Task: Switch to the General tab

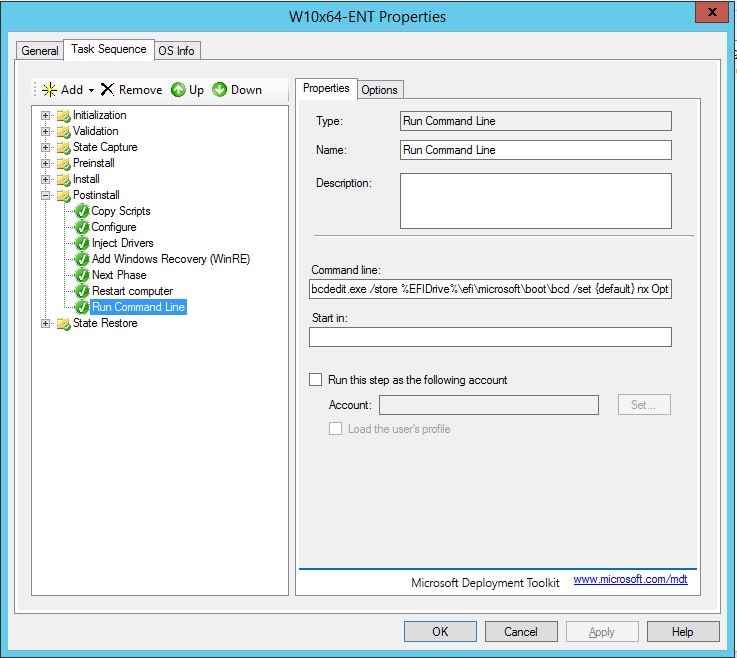Action: click(x=40, y=51)
